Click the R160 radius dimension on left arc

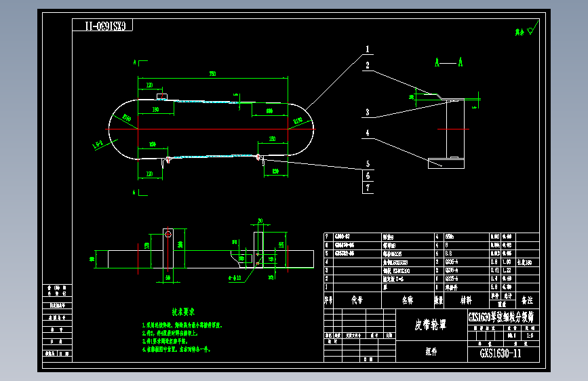point(127,119)
